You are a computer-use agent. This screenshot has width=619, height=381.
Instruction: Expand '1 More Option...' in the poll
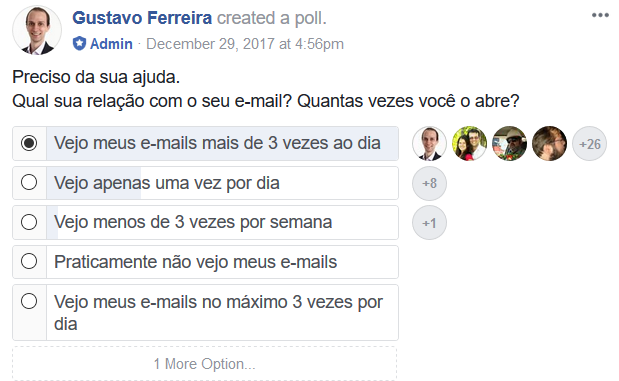click(204, 364)
